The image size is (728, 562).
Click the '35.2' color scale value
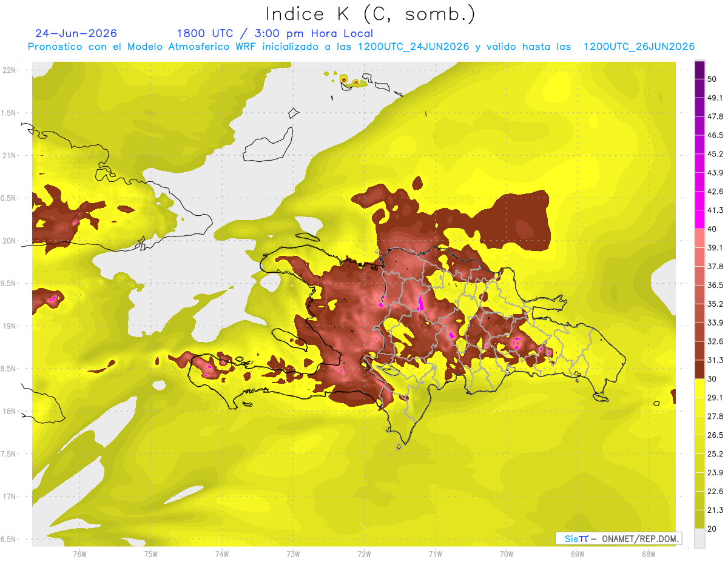pyautogui.click(x=715, y=304)
